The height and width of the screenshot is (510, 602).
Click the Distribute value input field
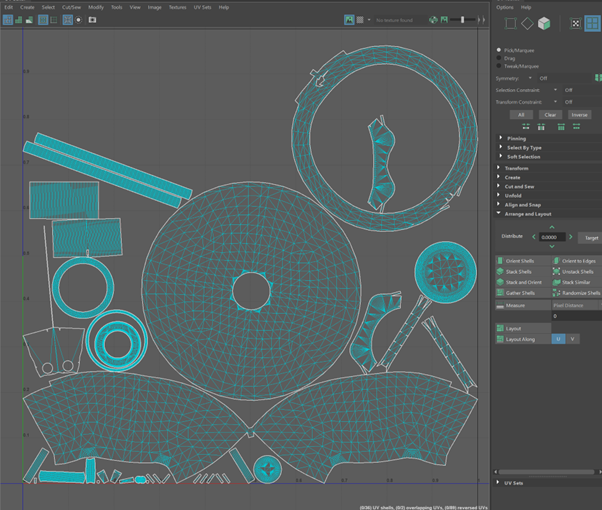click(x=552, y=237)
